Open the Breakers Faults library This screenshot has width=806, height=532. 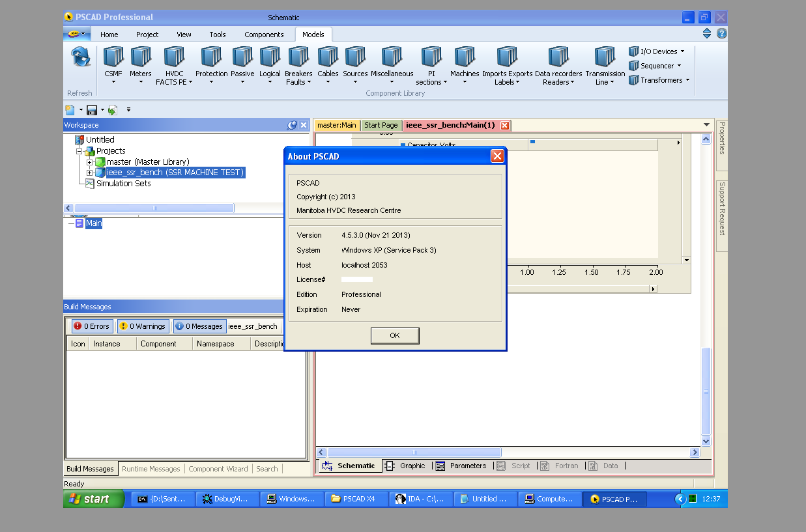[298, 65]
